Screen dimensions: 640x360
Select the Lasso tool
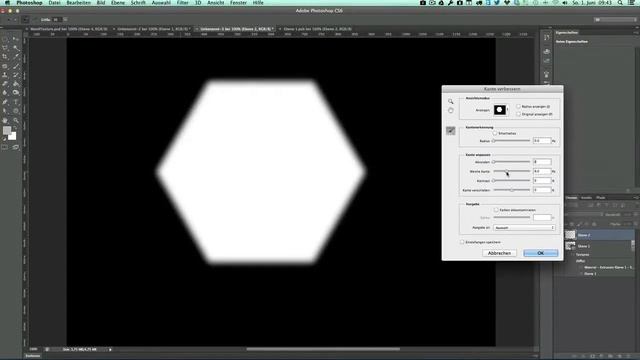5,48
